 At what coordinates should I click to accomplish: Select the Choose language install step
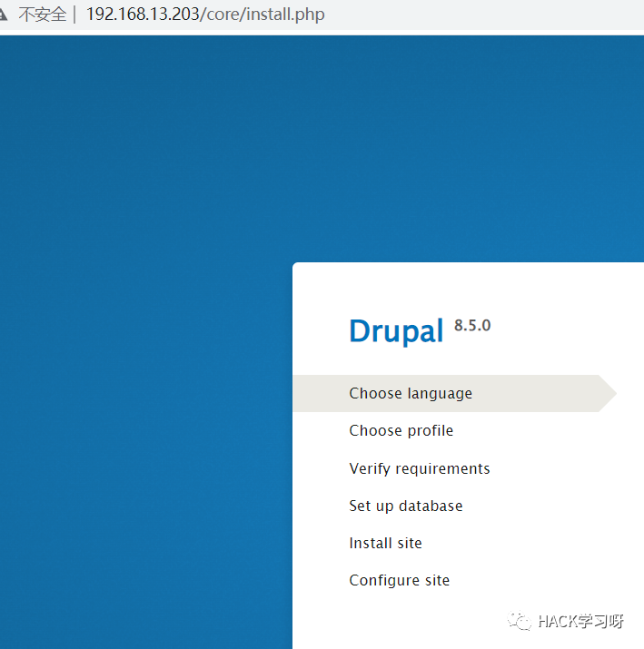454,393
